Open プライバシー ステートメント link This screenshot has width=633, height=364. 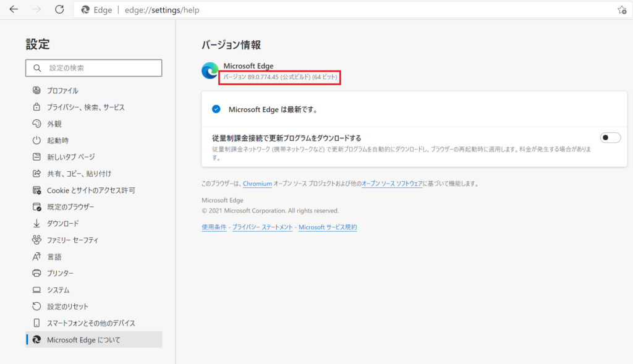(262, 227)
